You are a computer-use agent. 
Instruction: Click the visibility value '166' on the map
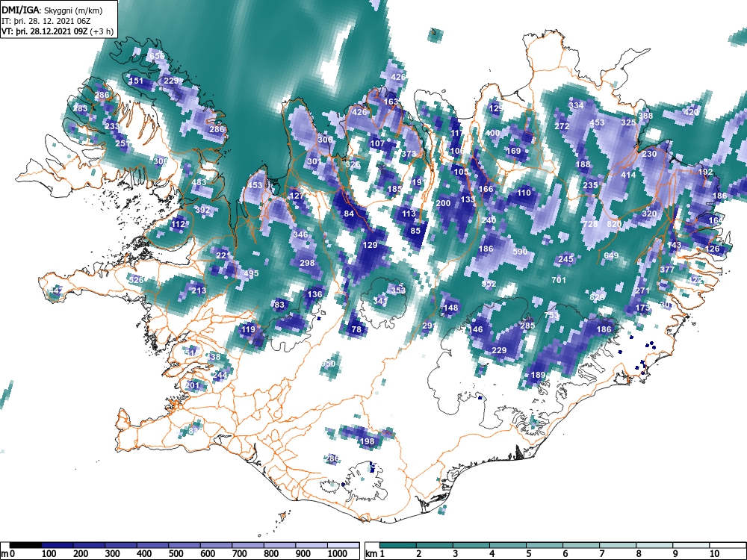pos(486,189)
